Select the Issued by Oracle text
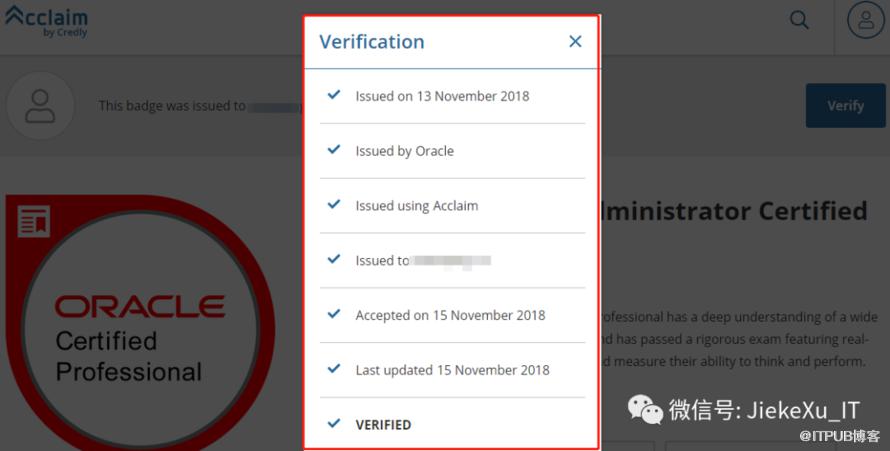The width and height of the screenshot is (890, 451). [404, 151]
